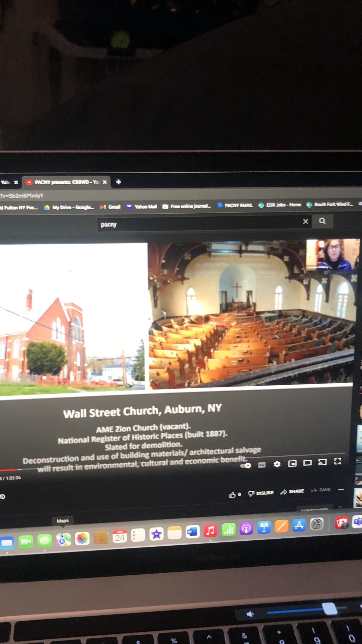Open Free online journal bookmark
Viewport: 362px width, 644px height.
[187, 206]
